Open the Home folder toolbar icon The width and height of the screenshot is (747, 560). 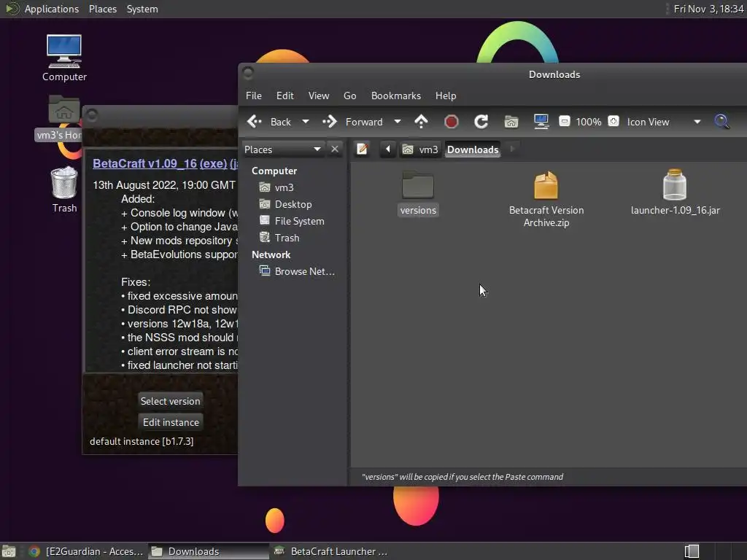511,122
